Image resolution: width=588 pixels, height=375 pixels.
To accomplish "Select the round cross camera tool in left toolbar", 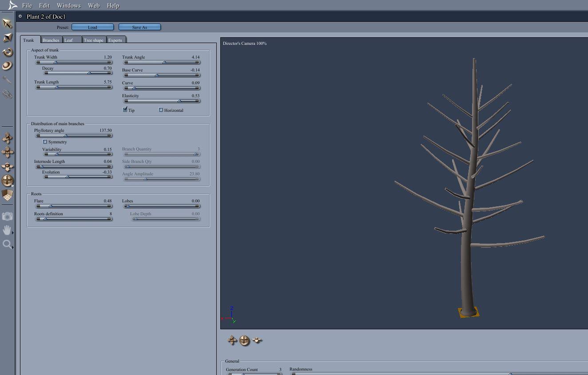I will 8,181.
